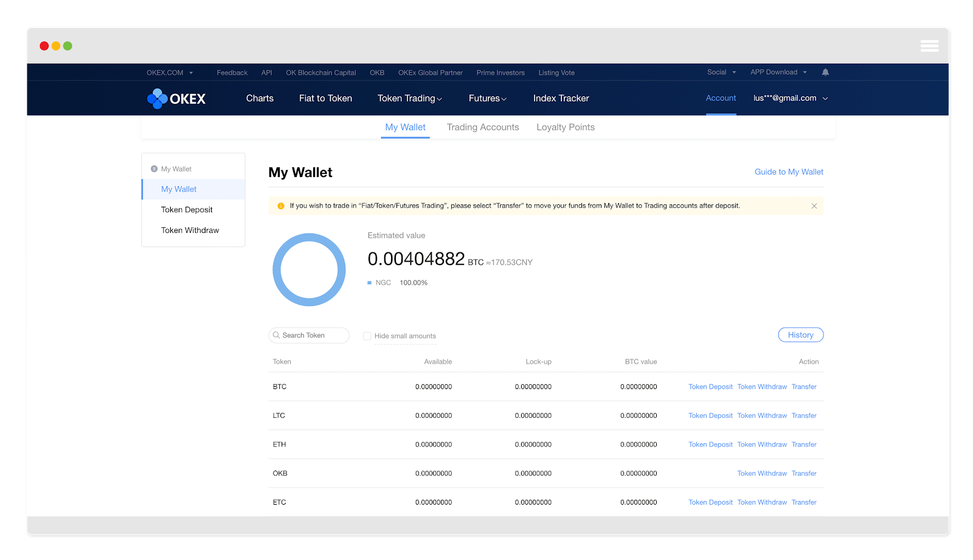Click Token Withdraw for LTC row
Viewport: 973px width, 560px height.
762,416
